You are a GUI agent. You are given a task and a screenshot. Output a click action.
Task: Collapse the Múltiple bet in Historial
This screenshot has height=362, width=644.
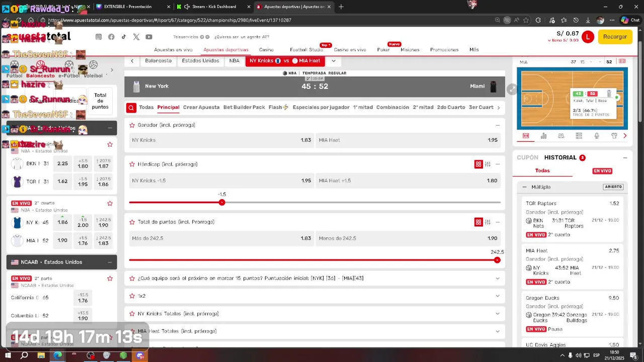point(524,187)
